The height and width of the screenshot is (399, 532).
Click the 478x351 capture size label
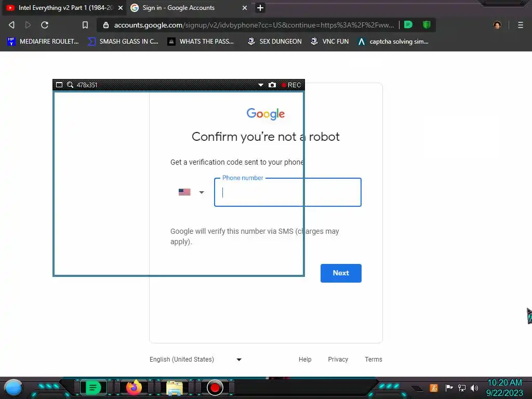click(87, 85)
